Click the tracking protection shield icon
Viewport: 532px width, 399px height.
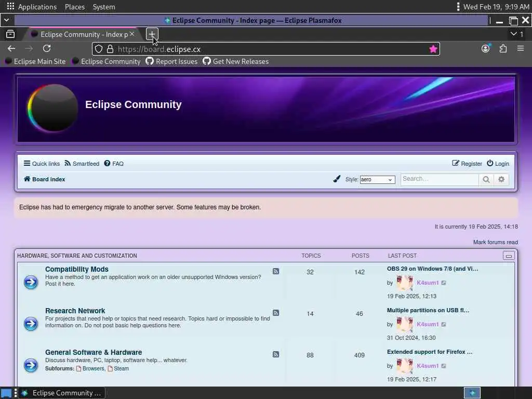pos(98,49)
